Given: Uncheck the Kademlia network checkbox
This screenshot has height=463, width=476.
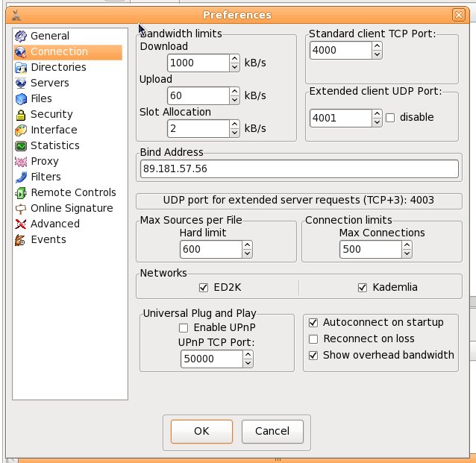Looking at the screenshot, I should point(363,288).
